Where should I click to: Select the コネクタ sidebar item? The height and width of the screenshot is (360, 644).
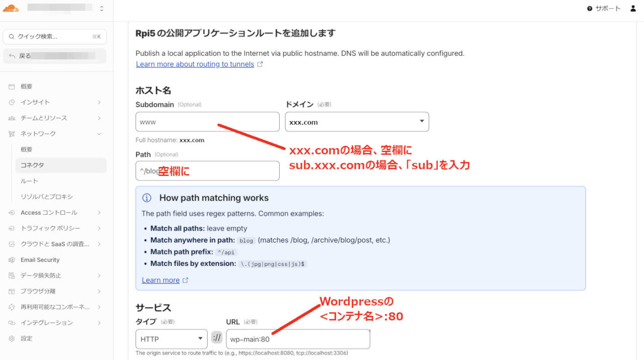61,165
